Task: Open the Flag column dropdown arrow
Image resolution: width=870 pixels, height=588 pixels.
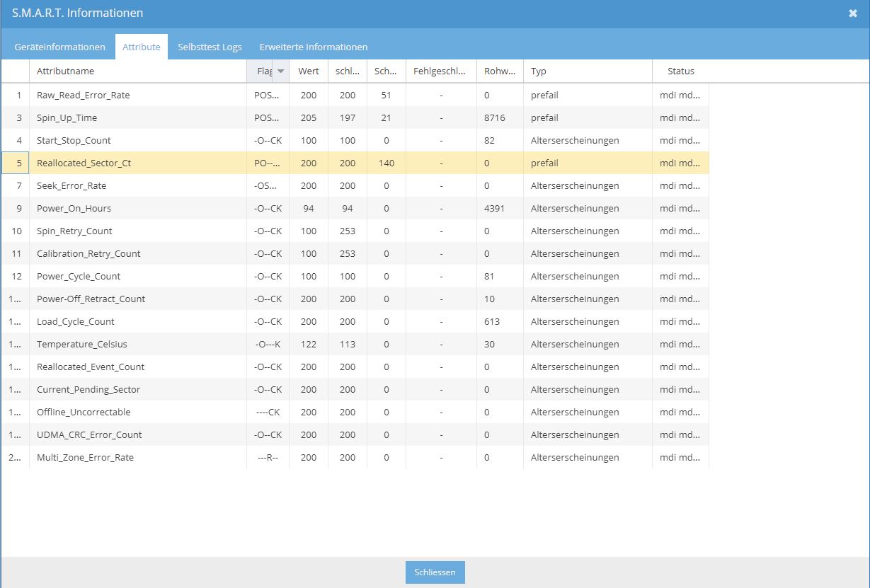Action: click(281, 71)
